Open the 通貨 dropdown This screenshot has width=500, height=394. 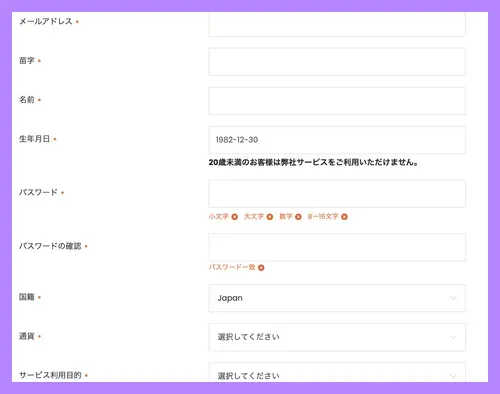pyautogui.click(x=337, y=337)
